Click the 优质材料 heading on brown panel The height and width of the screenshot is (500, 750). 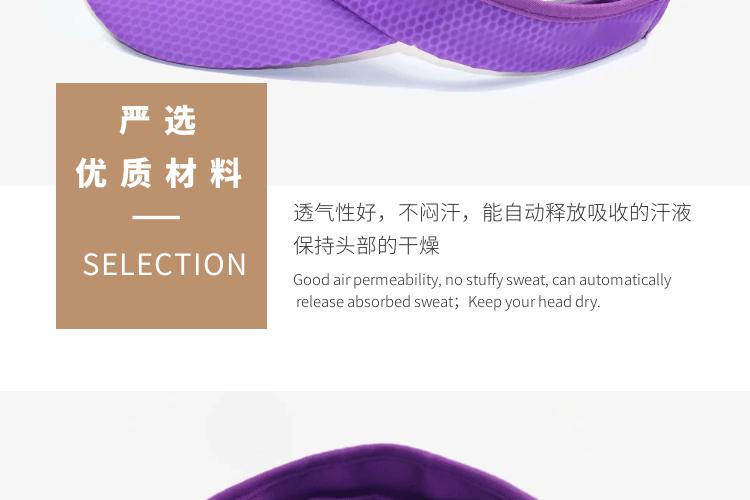tap(159, 173)
